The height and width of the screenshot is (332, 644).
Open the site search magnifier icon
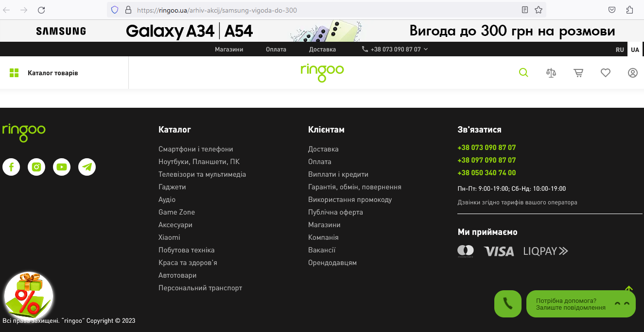pyautogui.click(x=523, y=73)
